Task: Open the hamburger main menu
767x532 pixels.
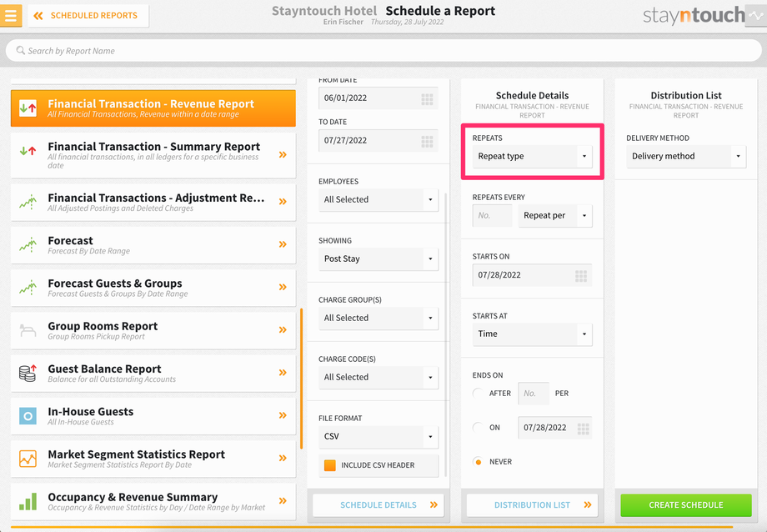Action: [x=10, y=15]
